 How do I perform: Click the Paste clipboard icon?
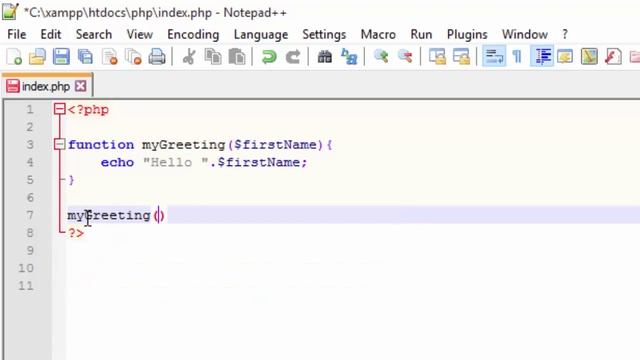point(237,57)
